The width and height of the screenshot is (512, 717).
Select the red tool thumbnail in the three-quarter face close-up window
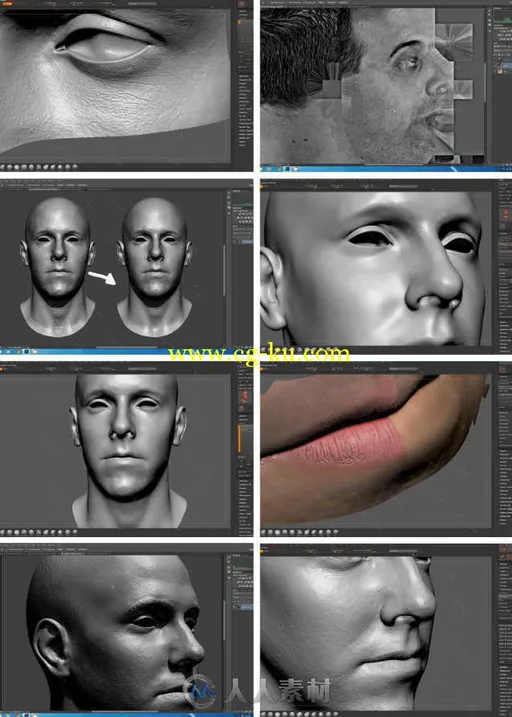(505, 214)
